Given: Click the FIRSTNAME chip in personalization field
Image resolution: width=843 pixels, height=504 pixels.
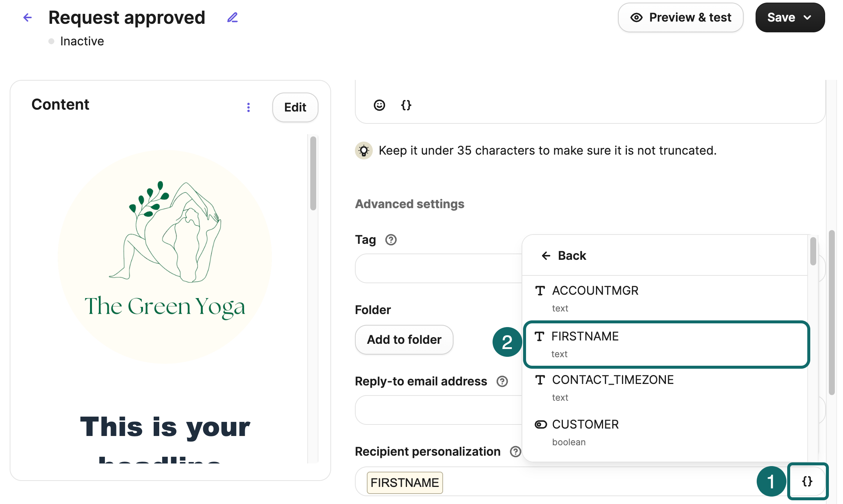Looking at the screenshot, I should (x=405, y=483).
